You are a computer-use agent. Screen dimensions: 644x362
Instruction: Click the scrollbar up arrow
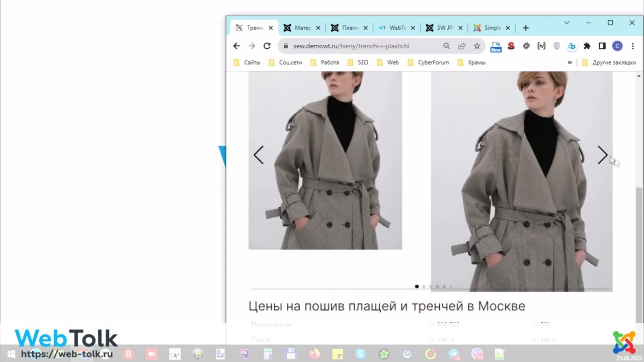pos(639,75)
